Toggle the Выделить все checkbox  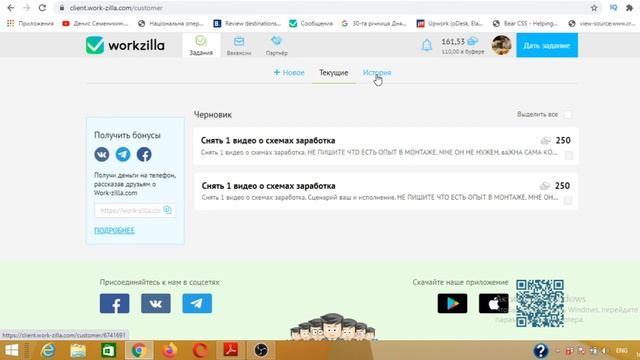point(568,114)
